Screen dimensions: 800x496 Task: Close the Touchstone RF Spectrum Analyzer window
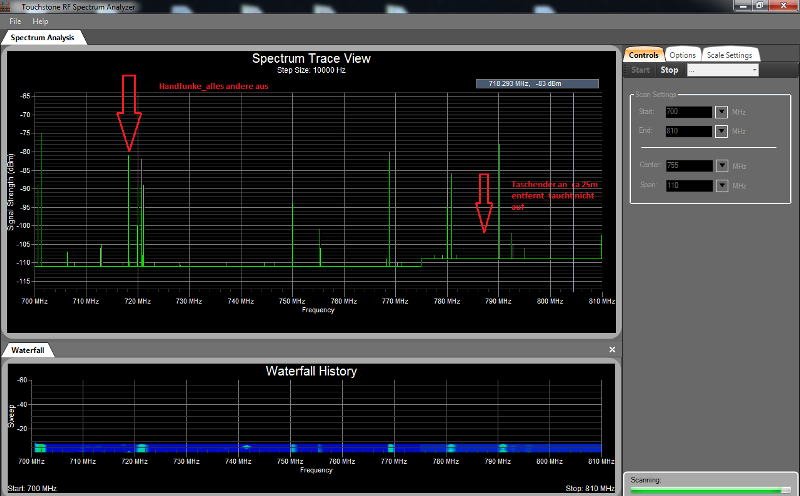coord(784,6)
